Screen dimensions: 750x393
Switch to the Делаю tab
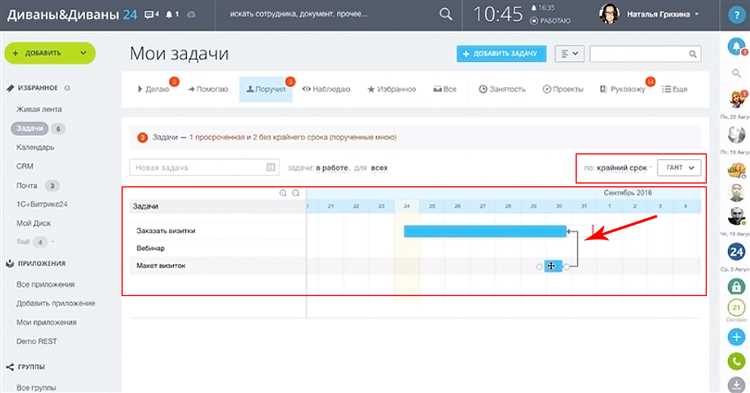pos(153,89)
